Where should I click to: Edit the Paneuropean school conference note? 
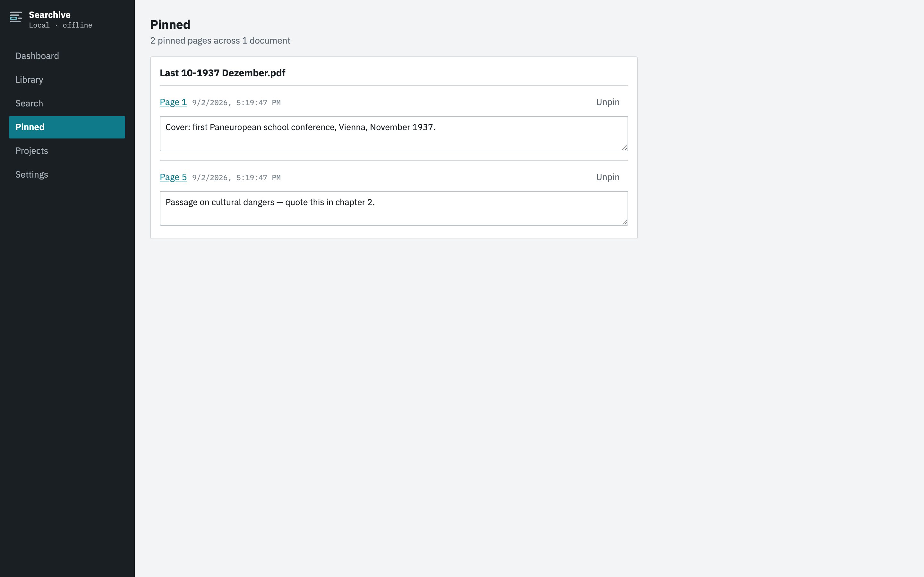click(x=394, y=134)
